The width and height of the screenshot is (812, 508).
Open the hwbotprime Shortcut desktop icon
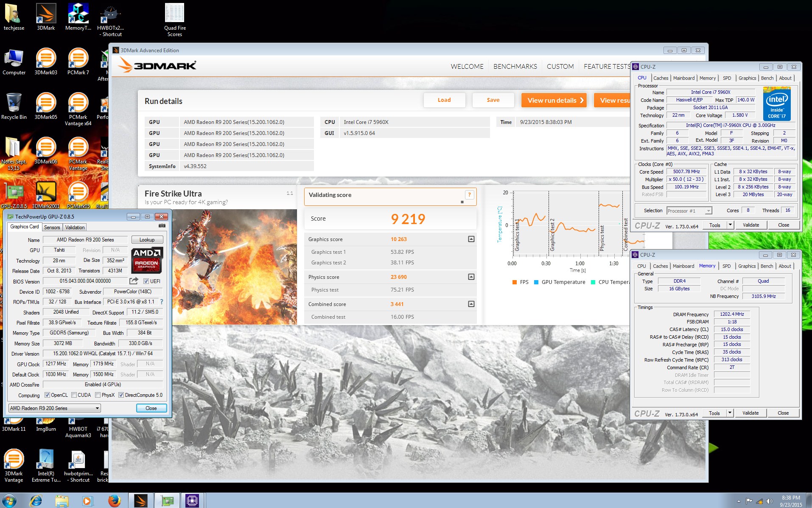(78, 466)
